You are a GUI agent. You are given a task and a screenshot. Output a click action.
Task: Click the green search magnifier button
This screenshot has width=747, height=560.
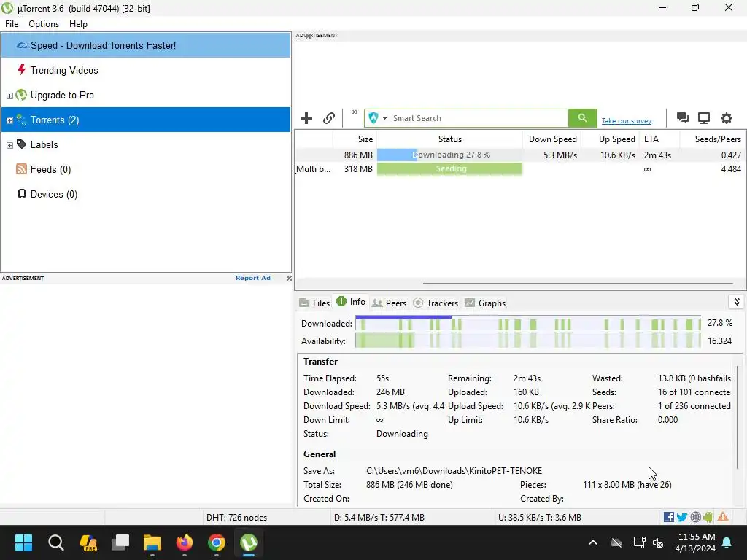(582, 118)
